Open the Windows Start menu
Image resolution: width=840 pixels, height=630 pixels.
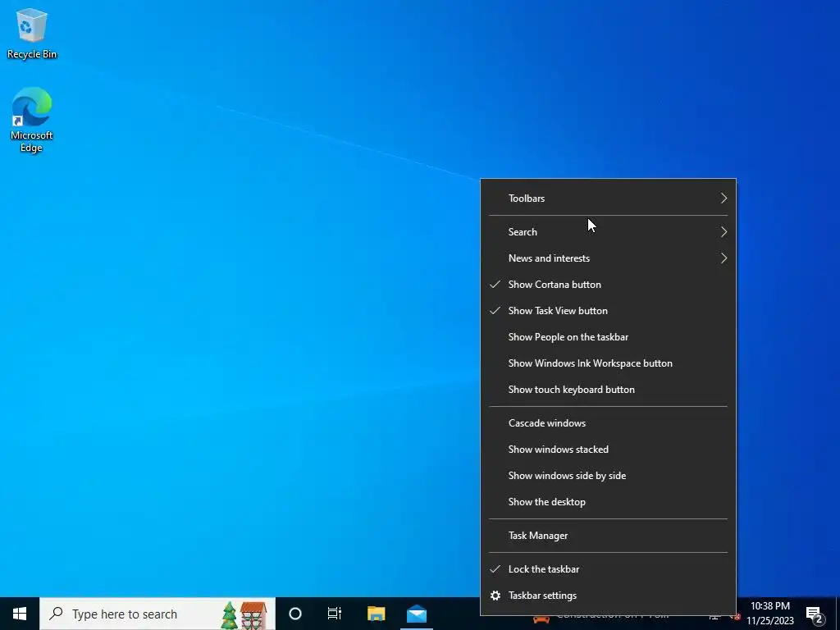click(x=20, y=614)
